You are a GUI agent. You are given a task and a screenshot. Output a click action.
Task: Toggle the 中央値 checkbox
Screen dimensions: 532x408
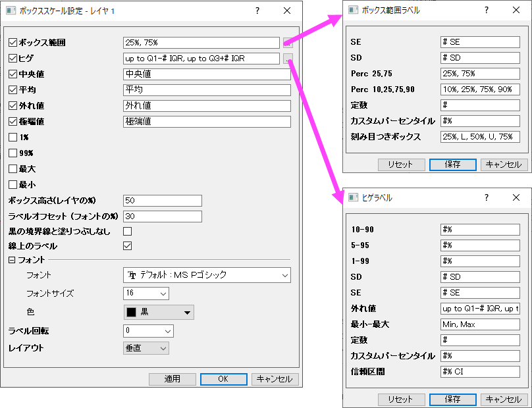pyautogui.click(x=13, y=74)
